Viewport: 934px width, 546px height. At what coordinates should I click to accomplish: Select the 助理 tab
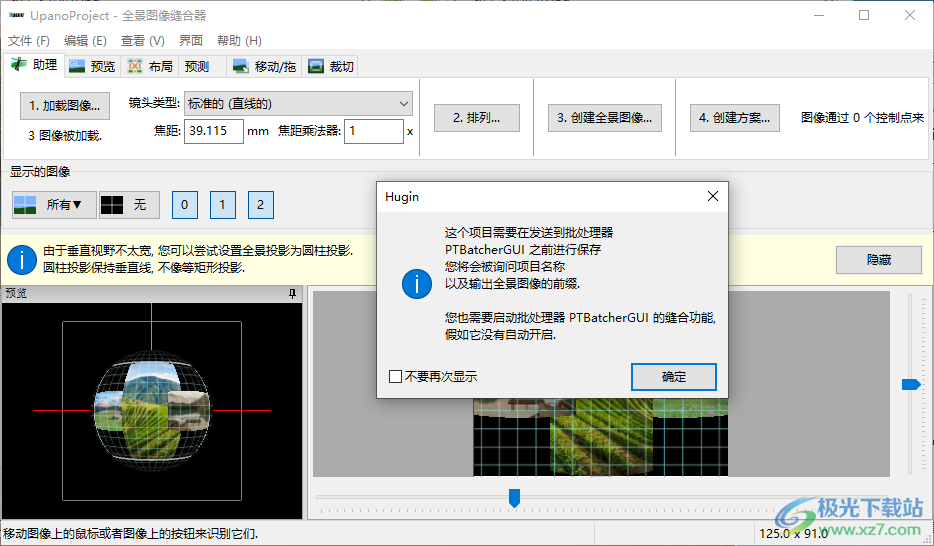click(34, 64)
